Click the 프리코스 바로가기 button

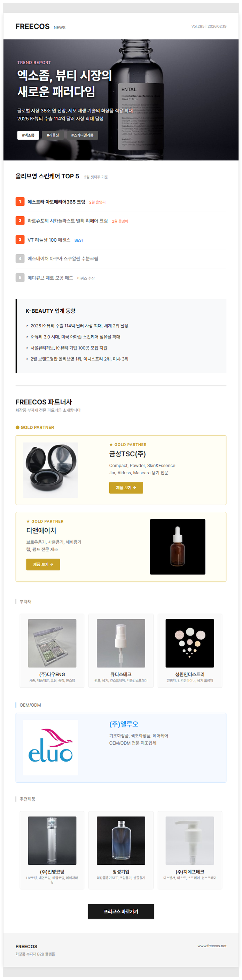(x=121, y=911)
